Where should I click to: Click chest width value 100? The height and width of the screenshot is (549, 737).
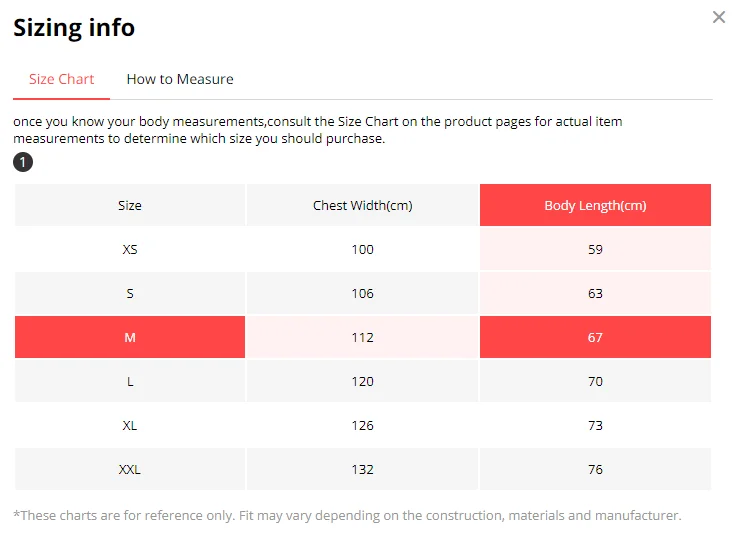(362, 249)
